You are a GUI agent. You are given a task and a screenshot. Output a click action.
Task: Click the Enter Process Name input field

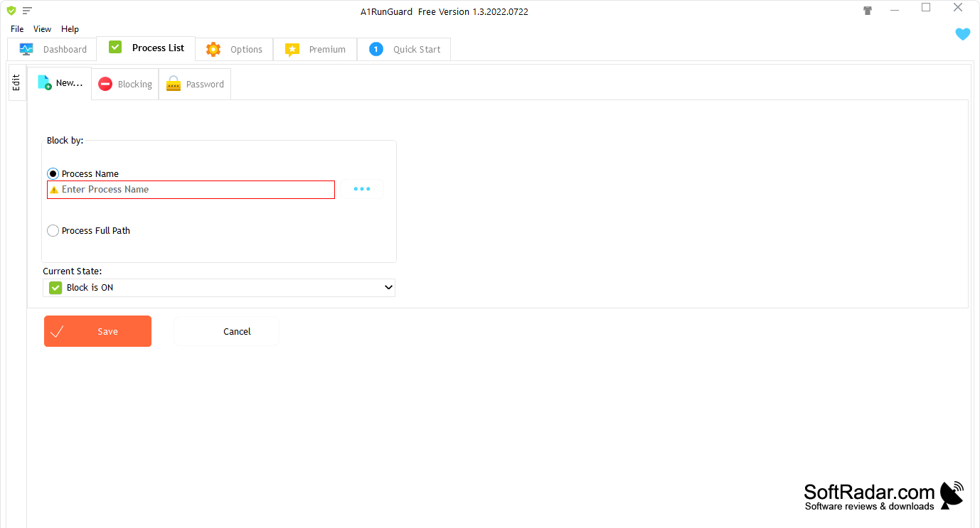coord(191,190)
